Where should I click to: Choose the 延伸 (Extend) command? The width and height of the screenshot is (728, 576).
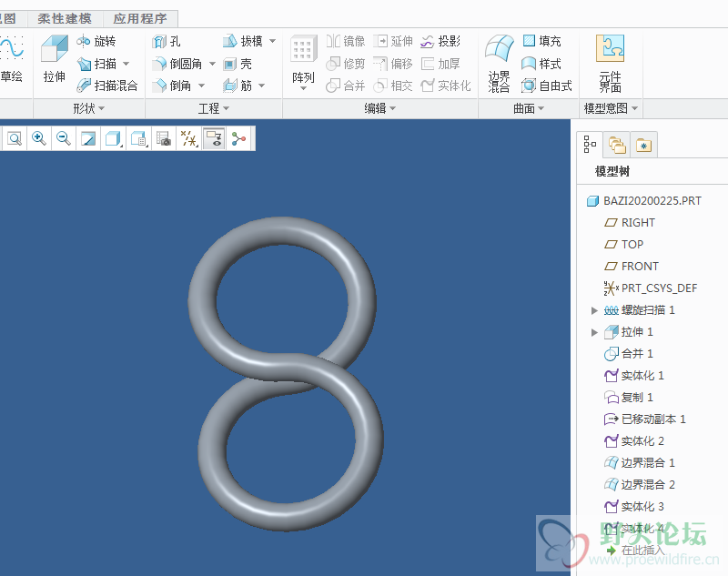pyautogui.click(x=393, y=41)
